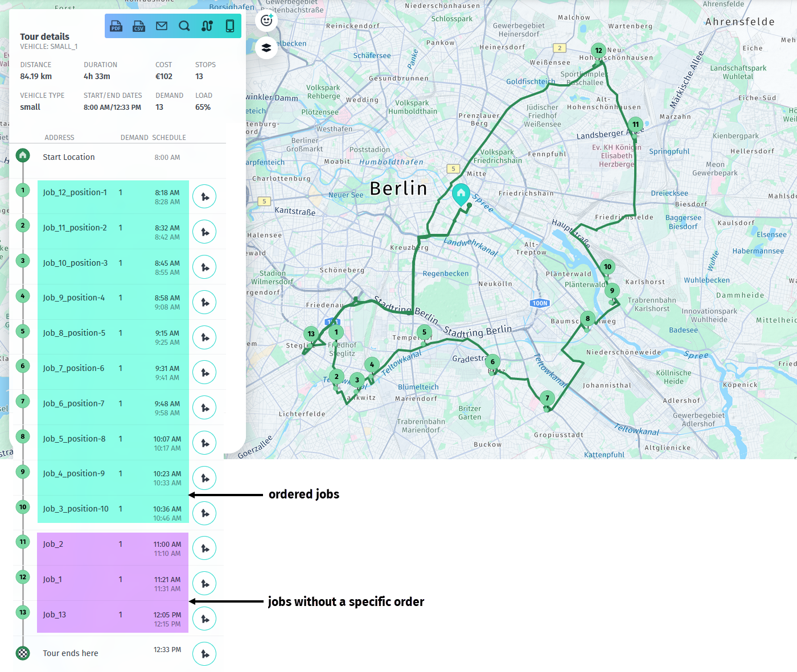Viewport: 797px width, 672px height.
Task: Click route button in Job_4_position-9 row
Action: point(204,478)
